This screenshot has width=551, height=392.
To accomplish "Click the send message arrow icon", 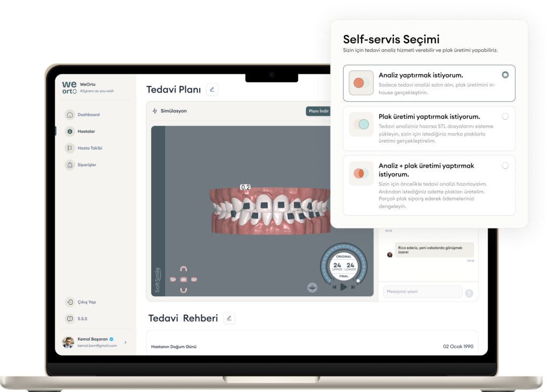I will [469, 293].
